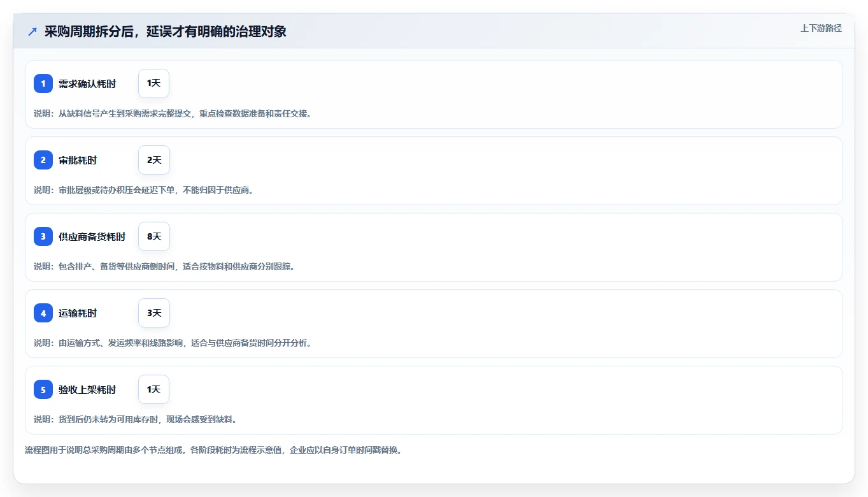
Task: Select the 验收上架耗时 step label
Action: [87, 389]
